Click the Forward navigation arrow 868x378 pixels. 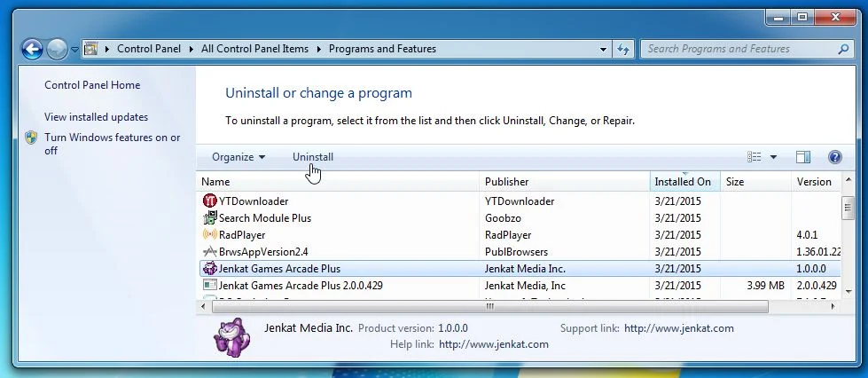(x=57, y=50)
